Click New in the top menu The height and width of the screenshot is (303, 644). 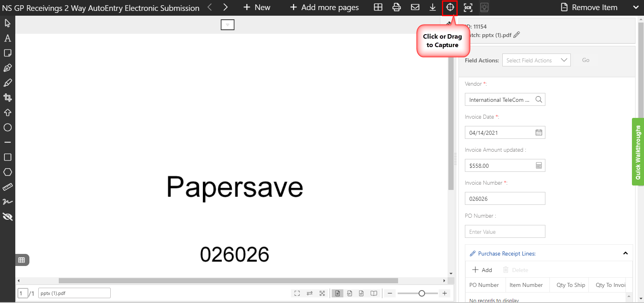(x=257, y=7)
